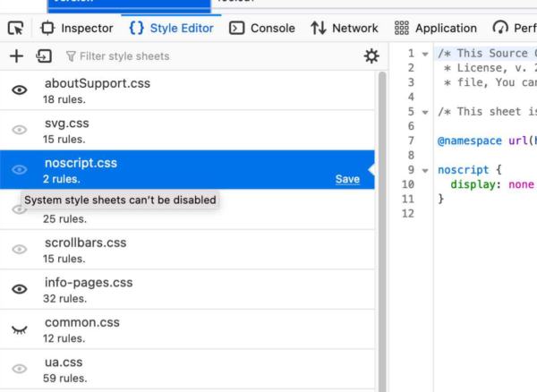The image size is (537, 392).
Task: Switch to the Inspector tab
Action: point(77,28)
